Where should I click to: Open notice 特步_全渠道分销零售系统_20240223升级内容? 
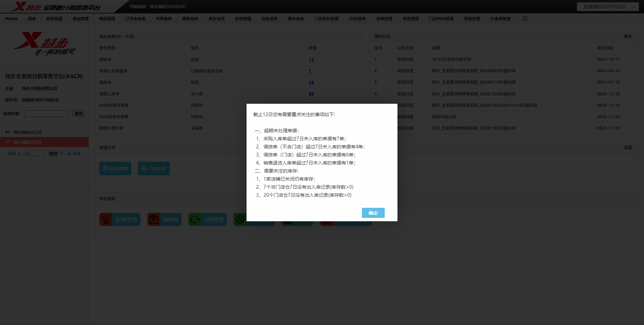[x=474, y=71]
